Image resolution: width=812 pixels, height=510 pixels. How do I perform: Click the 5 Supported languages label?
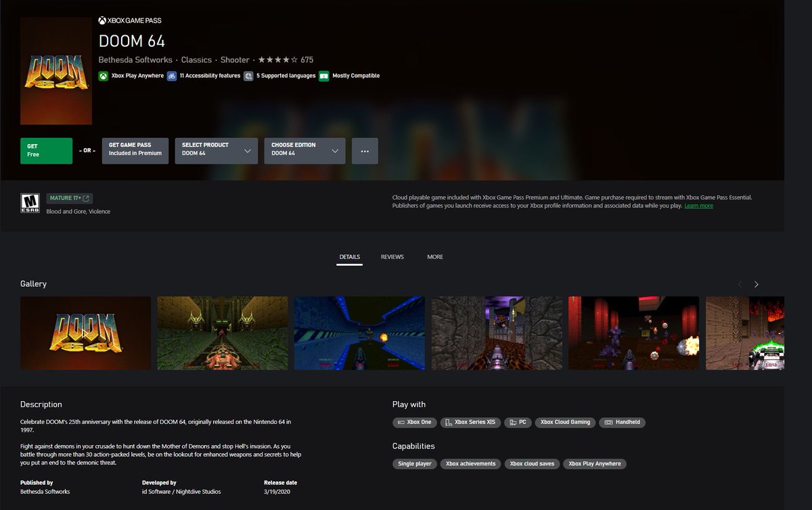(x=286, y=76)
